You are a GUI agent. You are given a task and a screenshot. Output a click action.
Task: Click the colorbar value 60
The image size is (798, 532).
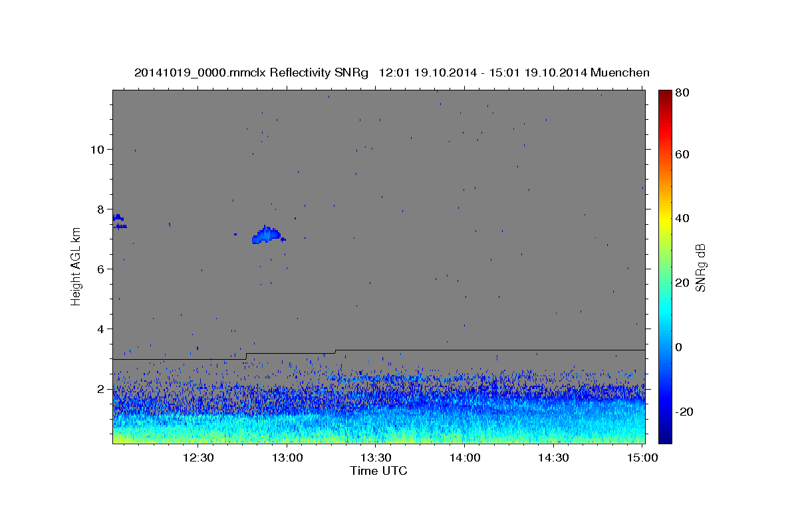[x=682, y=154]
